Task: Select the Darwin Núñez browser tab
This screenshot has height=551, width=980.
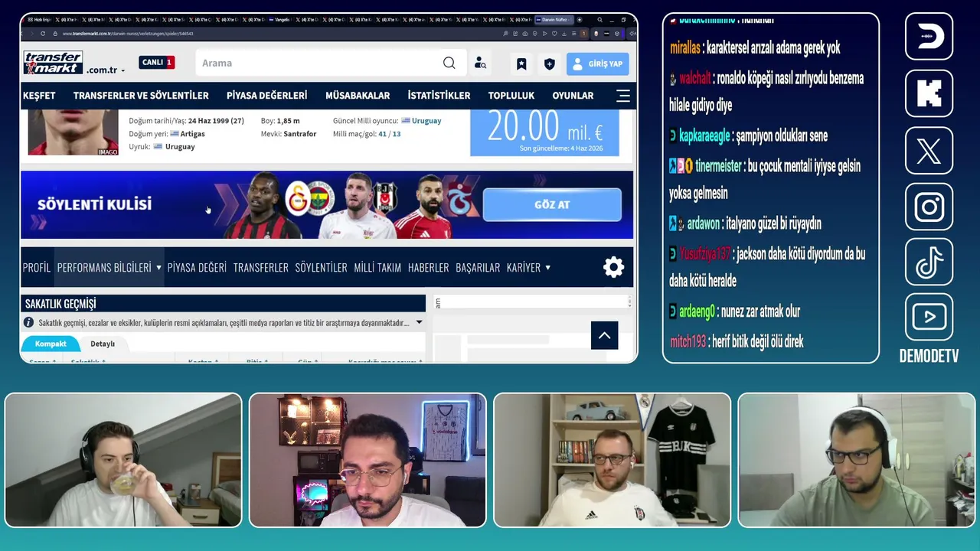Action: point(554,20)
